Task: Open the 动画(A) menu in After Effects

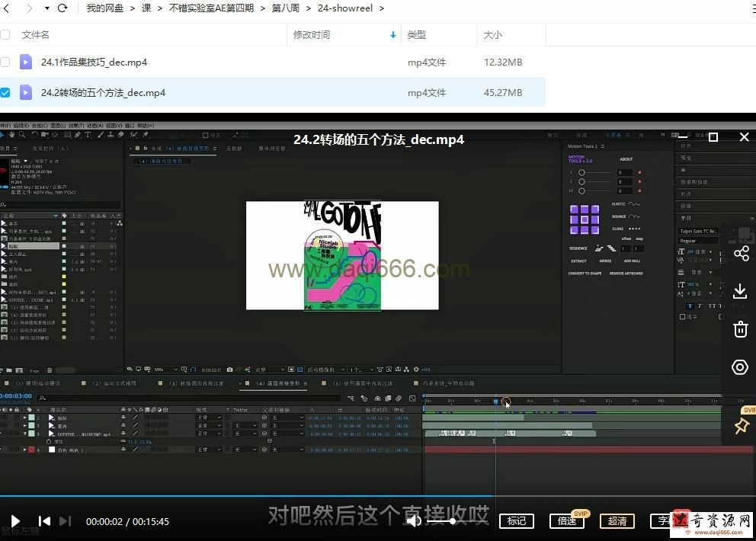Action: tap(94, 126)
